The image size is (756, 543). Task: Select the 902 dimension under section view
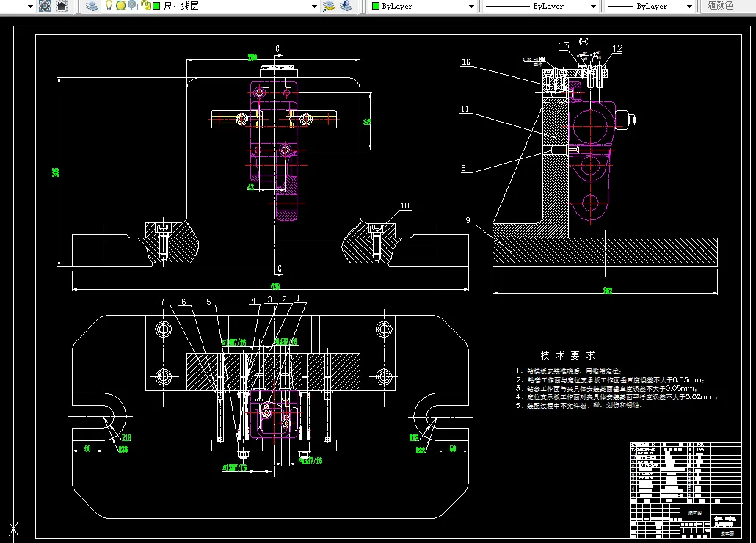[608, 291]
